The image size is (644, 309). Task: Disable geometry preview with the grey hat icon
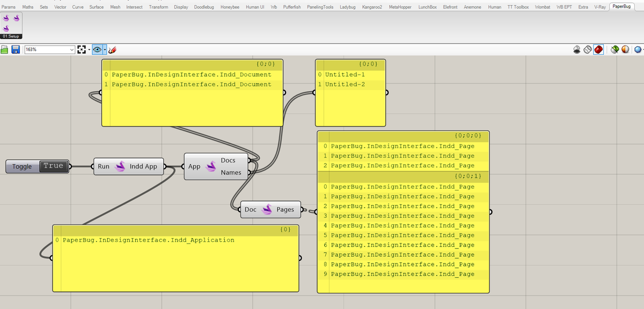coord(577,49)
